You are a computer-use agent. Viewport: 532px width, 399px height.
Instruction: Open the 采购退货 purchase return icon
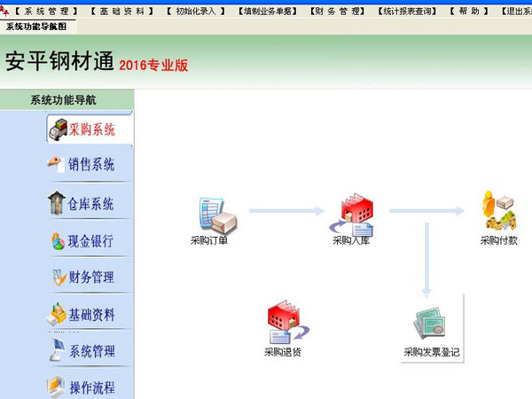pyautogui.click(x=288, y=322)
